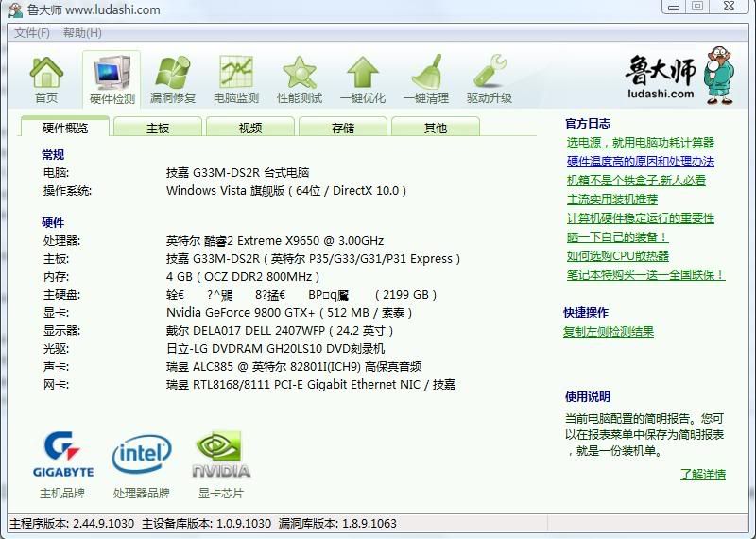
Task: Switch to the 存储 tab
Action: click(x=343, y=128)
